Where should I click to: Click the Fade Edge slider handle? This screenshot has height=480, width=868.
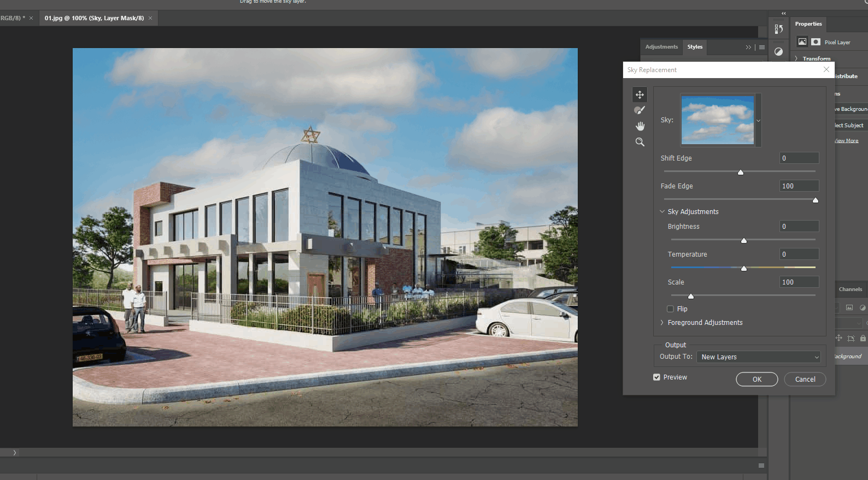[x=816, y=200]
